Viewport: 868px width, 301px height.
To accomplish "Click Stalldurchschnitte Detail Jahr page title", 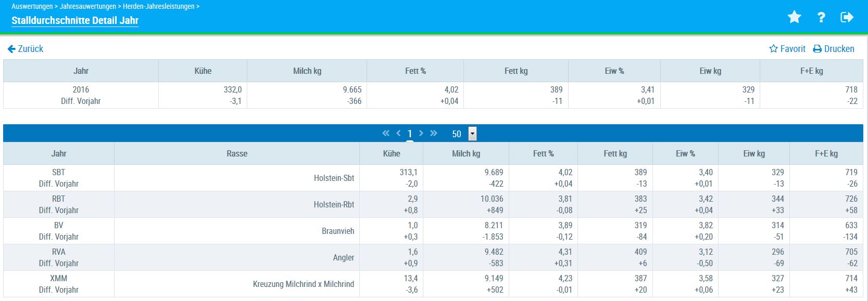I will click(75, 21).
